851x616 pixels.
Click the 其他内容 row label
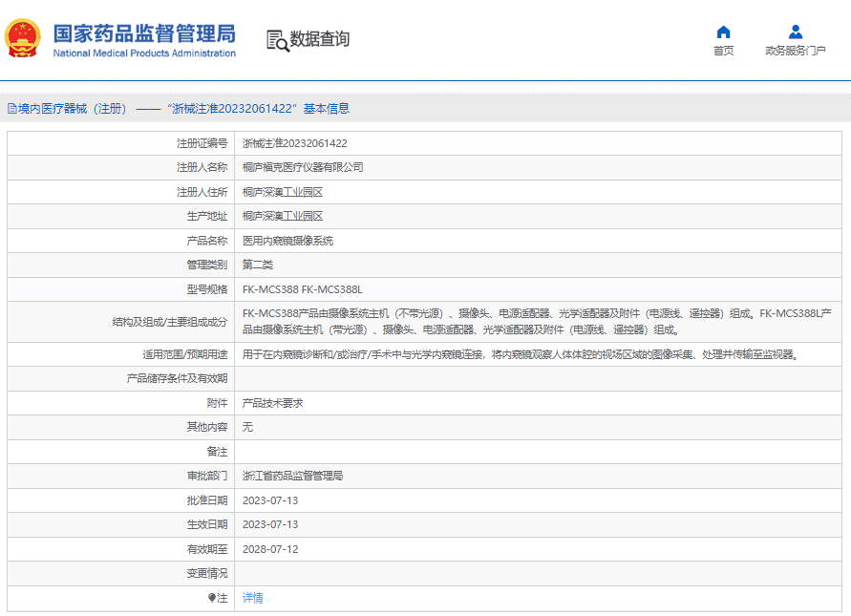pyautogui.click(x=207, y=427)
